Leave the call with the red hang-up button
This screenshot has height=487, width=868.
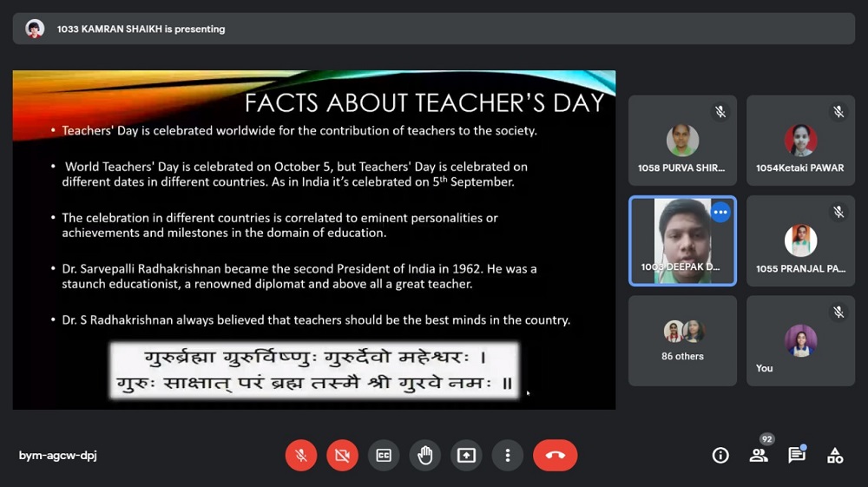556,455
